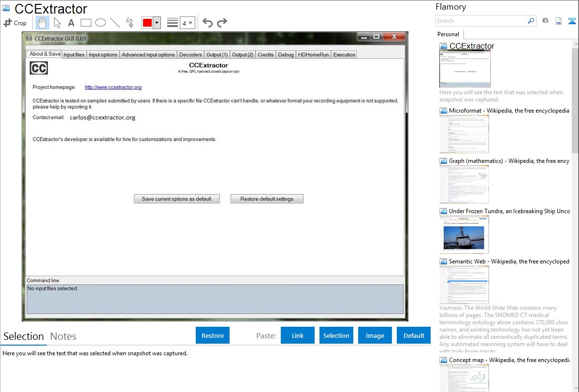This screenshot has height=392, width=579.
Task: Minimize the CCExtractor GUI window
Action: (x=364, y=37)
